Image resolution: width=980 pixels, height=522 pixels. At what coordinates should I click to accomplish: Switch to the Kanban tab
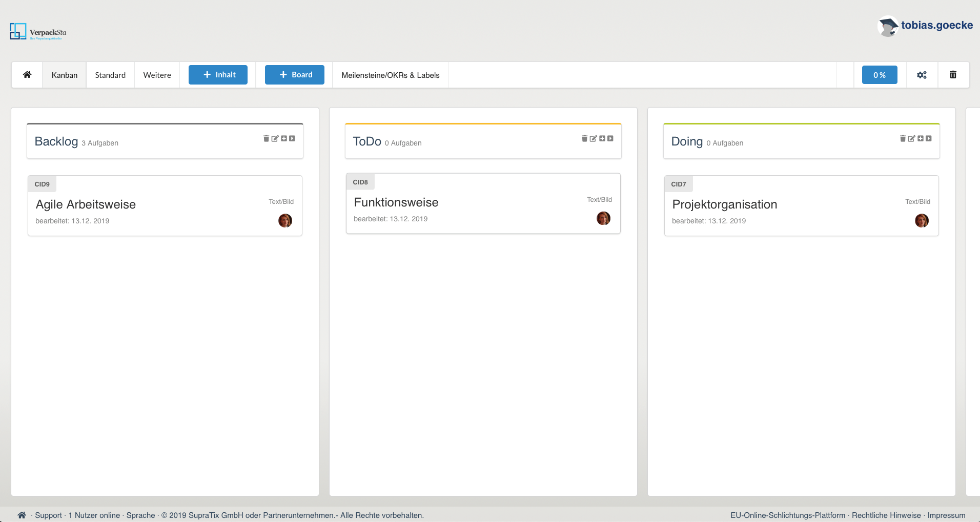pos(65,75)
